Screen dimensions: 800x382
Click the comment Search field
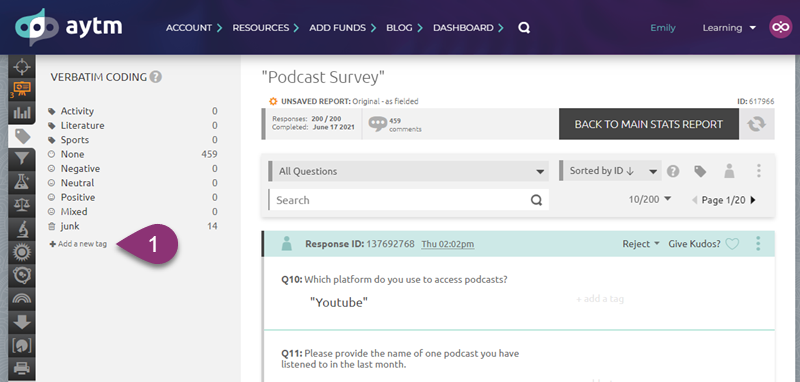pos(409,200)
